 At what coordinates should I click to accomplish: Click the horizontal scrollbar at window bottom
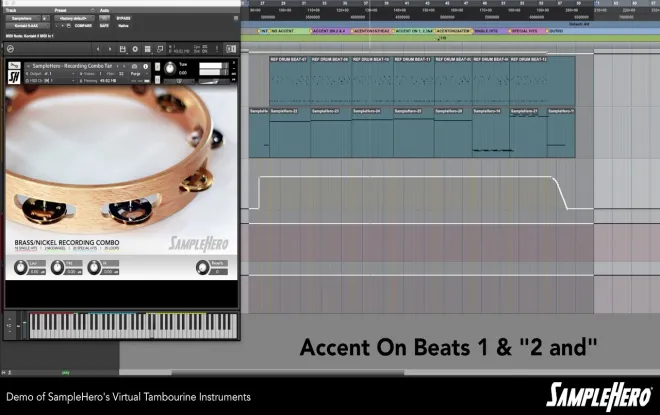pyautogui.click(x=287, y=372)
